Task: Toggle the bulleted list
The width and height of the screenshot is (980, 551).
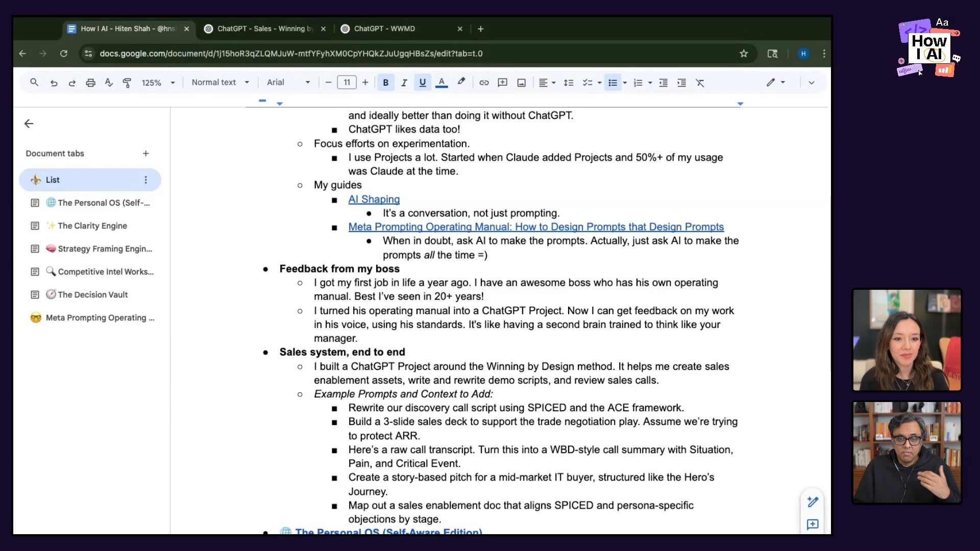Action: 613,83
